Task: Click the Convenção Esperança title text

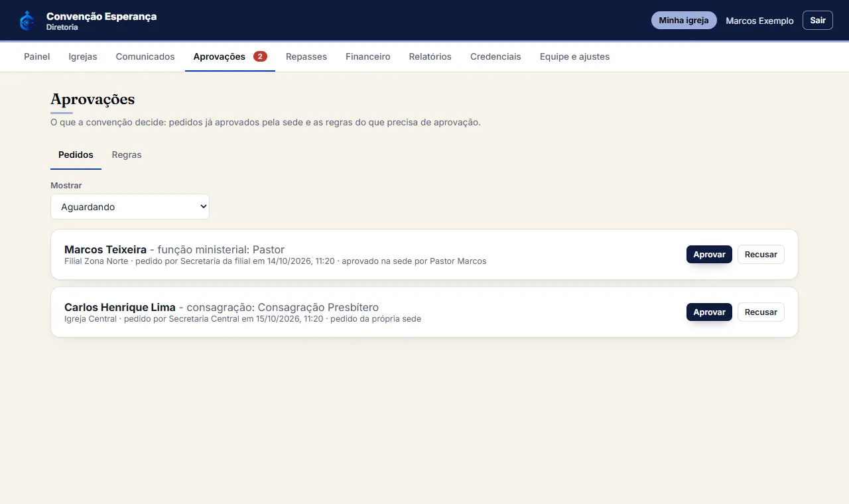Action: click(x=101, y=16)
